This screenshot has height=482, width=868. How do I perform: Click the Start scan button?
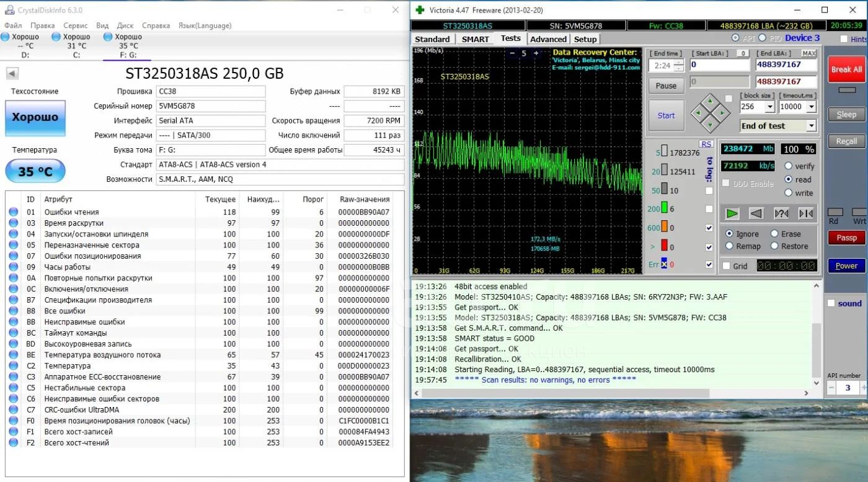[x=666, y=115]
